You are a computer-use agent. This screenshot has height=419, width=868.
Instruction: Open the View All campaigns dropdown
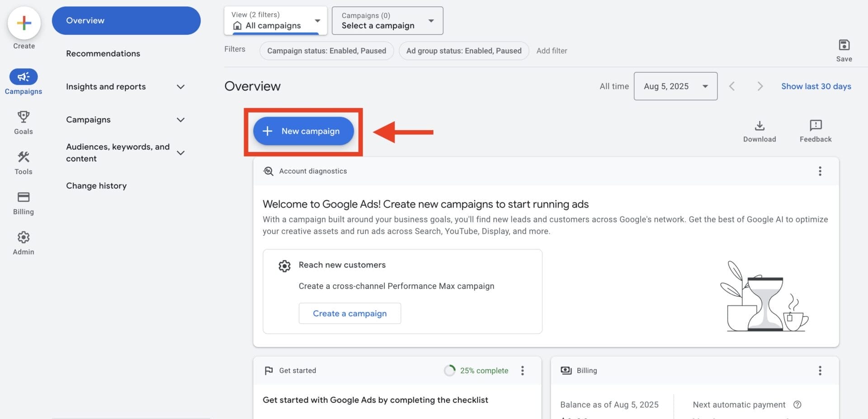click(276, 20)
